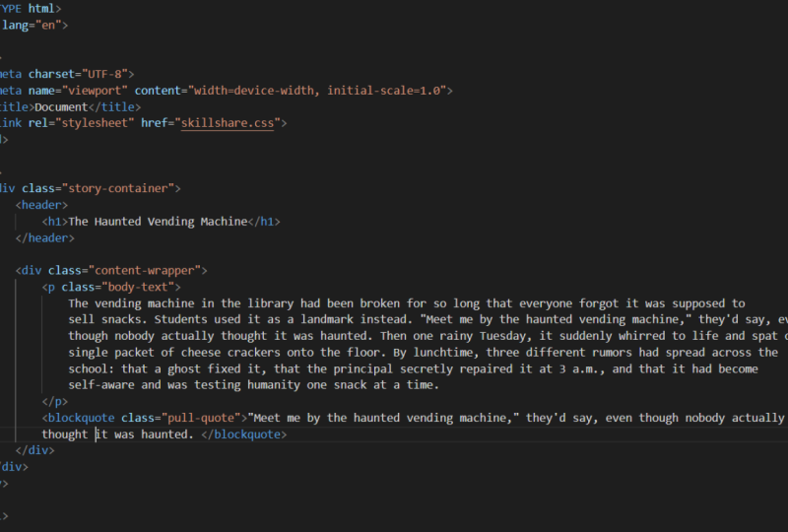Click the opening header tag
Image resolution: width=788 pixels, height=532 pixels.
(x=41, y=205)
